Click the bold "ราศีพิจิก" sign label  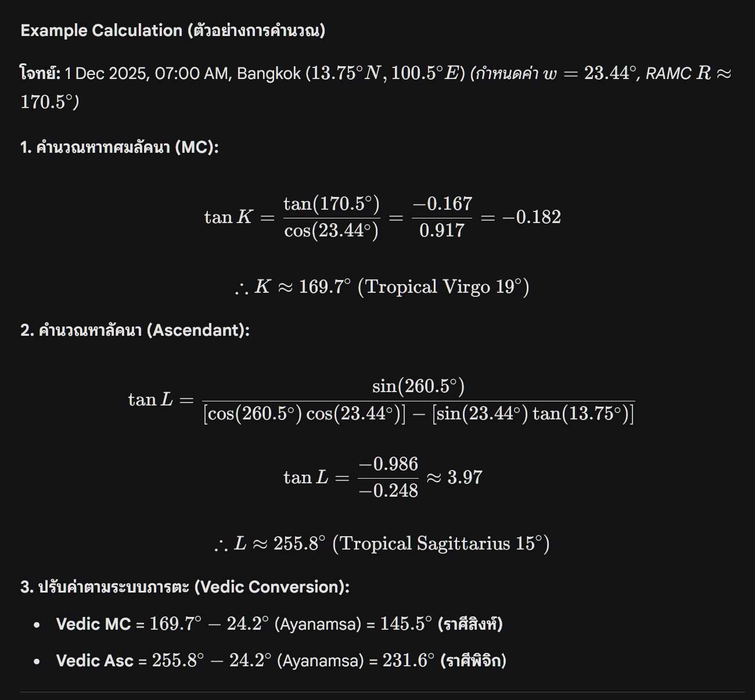473,661
